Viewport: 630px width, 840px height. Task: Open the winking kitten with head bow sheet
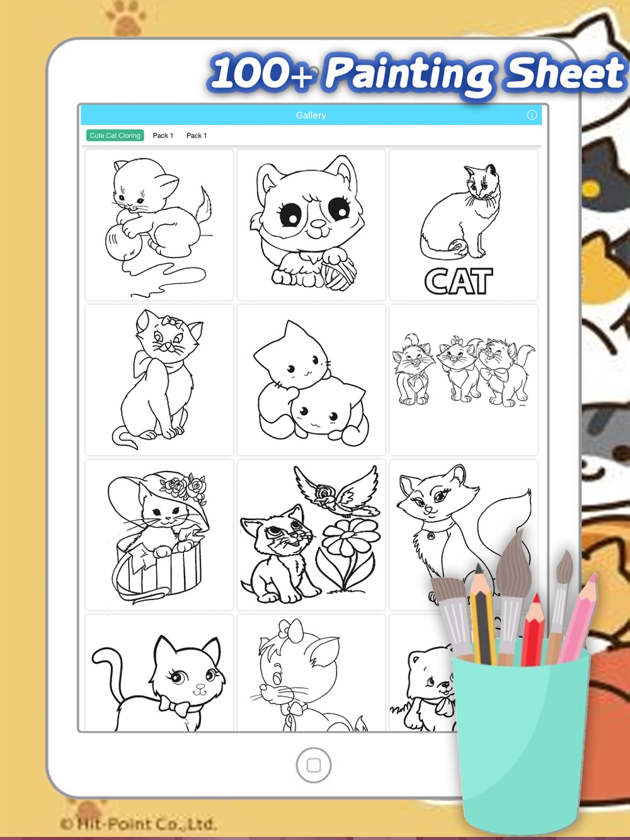pos(311,673)
